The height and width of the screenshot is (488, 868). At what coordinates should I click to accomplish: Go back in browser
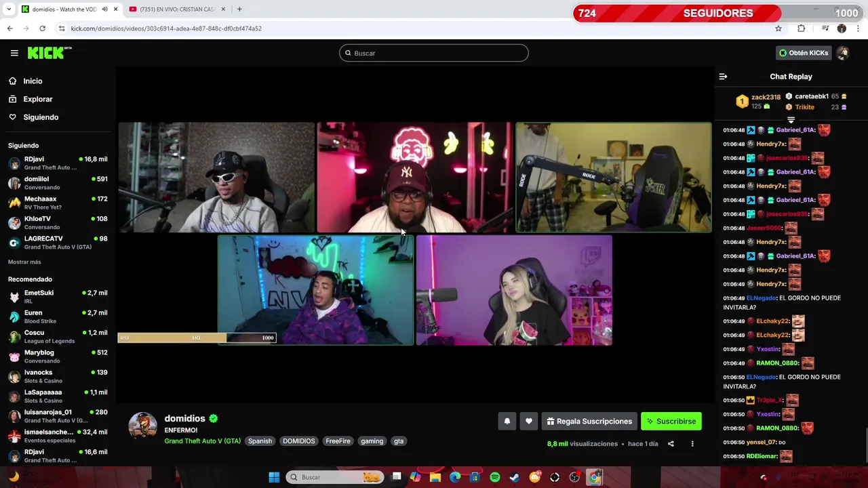point(9,28)
